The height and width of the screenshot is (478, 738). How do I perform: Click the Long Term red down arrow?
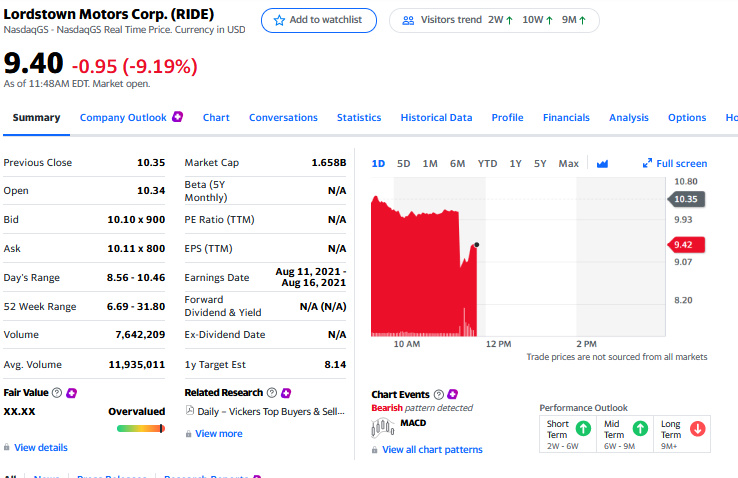tap(698, 429)
